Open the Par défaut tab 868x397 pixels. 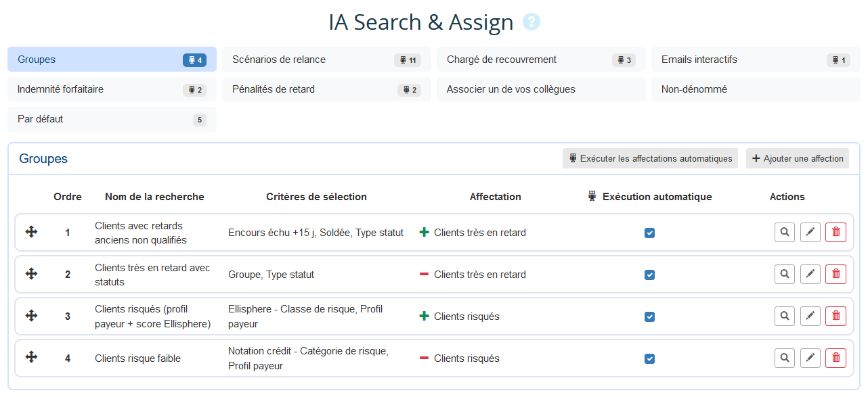pos(112,119)
